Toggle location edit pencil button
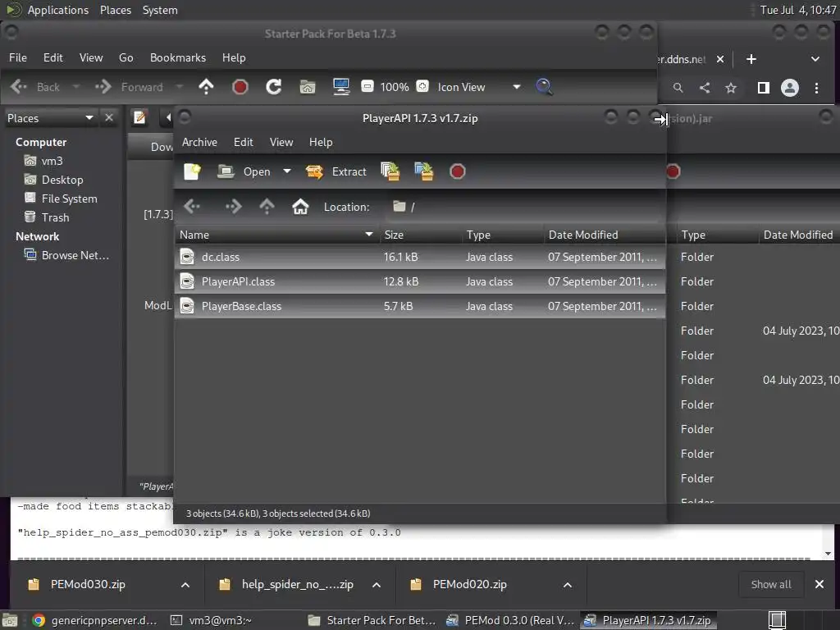This screenshot has width=840, height=630. point(139,117)
